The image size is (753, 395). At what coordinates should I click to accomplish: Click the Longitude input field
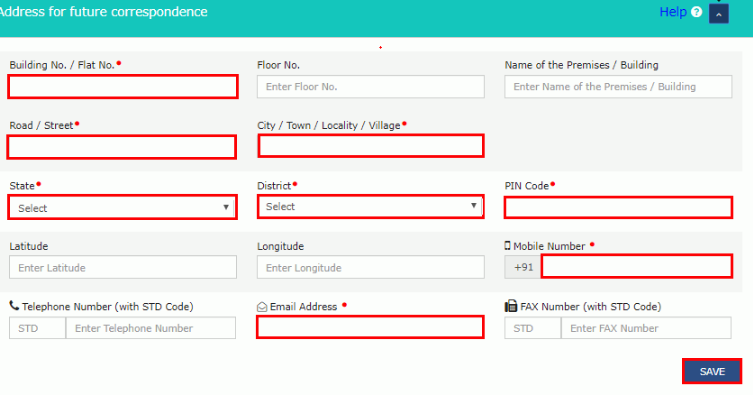(371, 267)
